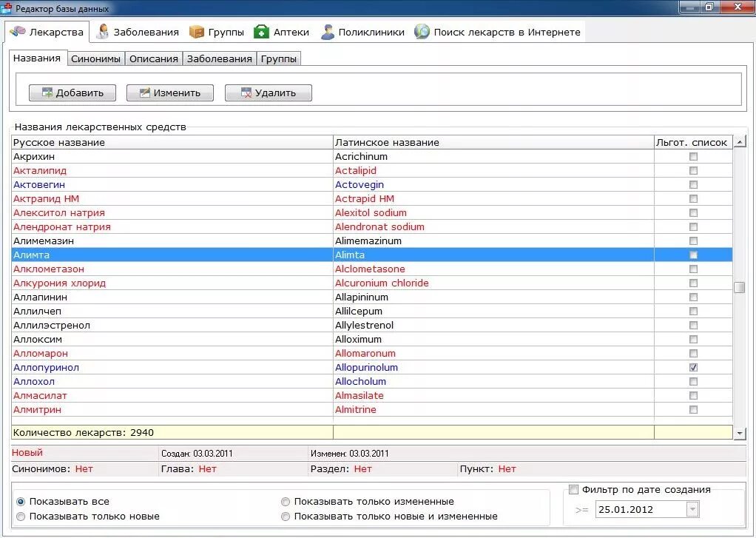This screenshot has height=538, width=756.
Task: Select the Алмасилат row
Action: pyautogui.click(x=372, y=395)
